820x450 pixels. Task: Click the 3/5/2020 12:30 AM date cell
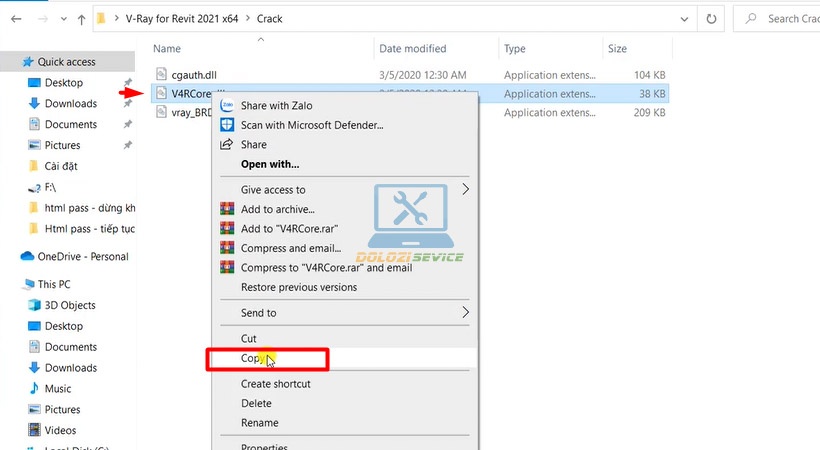pyautogui.click(x=423, y=75)
